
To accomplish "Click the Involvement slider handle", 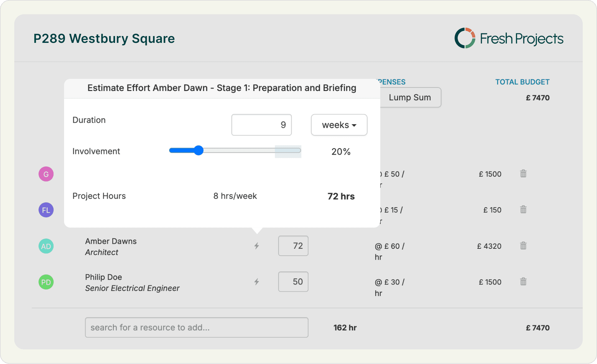I will point(198,151).
